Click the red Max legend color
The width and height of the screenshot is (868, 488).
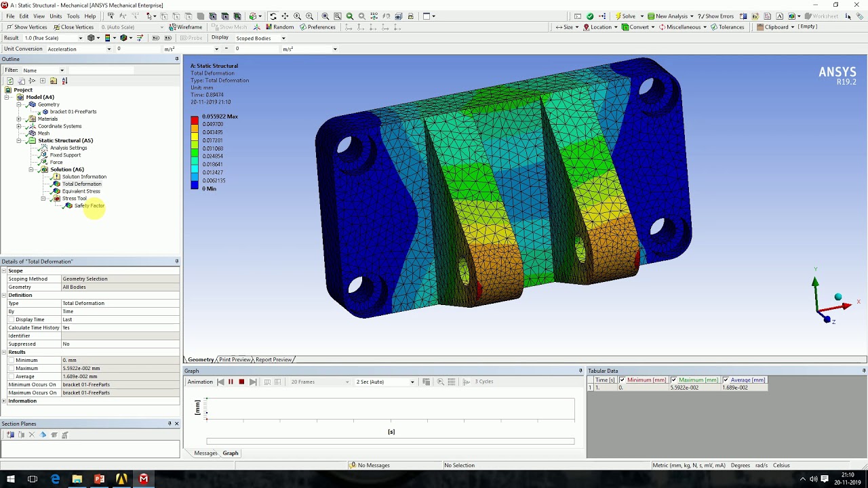pyautogui.click(x=195, y=120)
